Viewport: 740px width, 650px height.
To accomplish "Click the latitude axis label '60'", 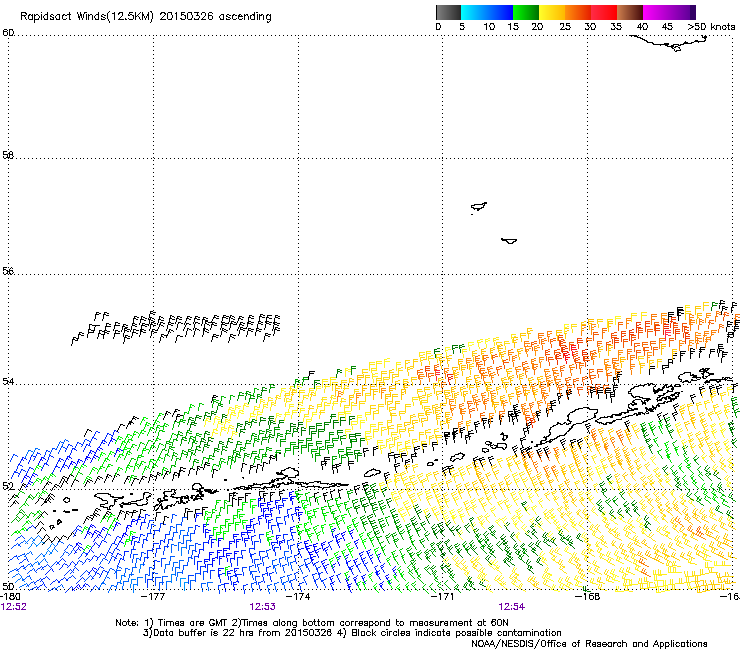I will (x=8, y=33).
